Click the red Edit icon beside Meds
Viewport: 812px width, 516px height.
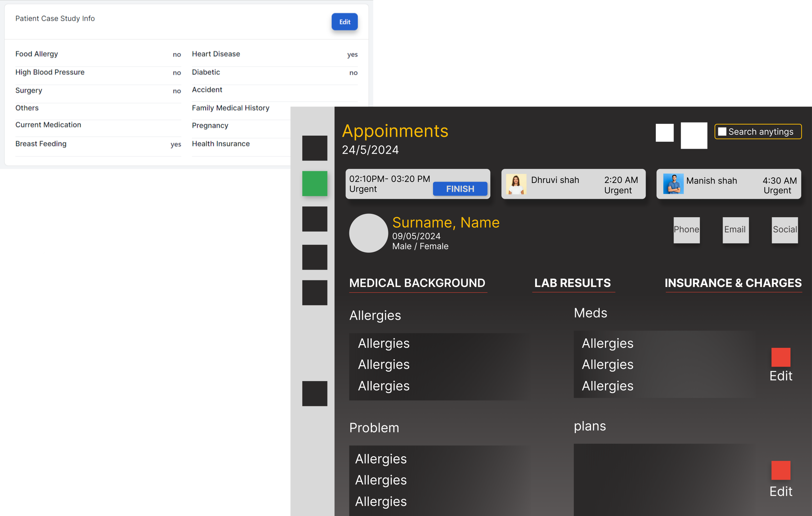pos(780,357)
